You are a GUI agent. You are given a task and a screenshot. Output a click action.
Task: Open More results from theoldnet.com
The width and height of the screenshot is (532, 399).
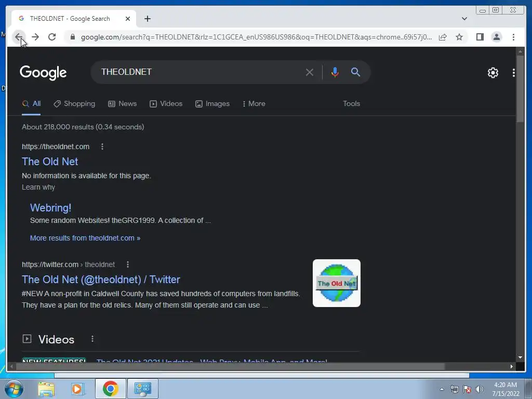pos(85,238)
